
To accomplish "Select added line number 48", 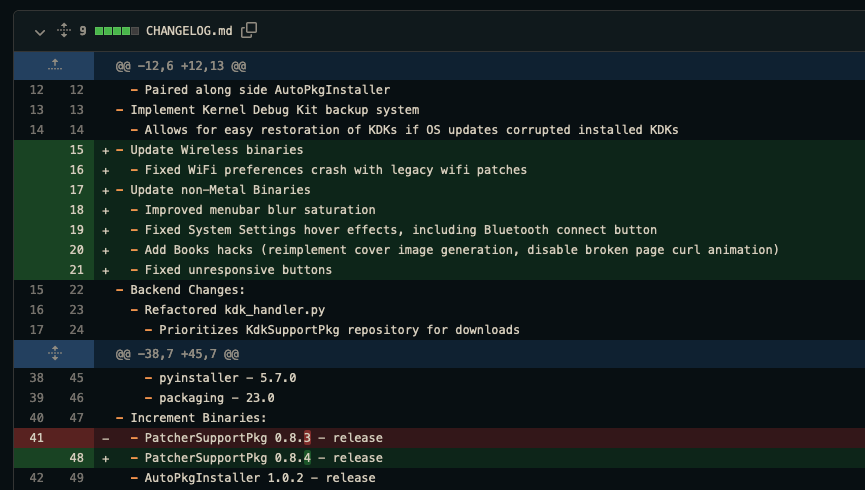I will click(x=76, y=458).
